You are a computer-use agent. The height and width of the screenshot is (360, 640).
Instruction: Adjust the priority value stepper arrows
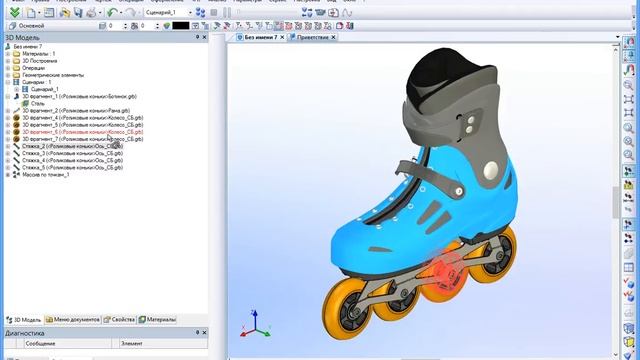tap(157, 26)
